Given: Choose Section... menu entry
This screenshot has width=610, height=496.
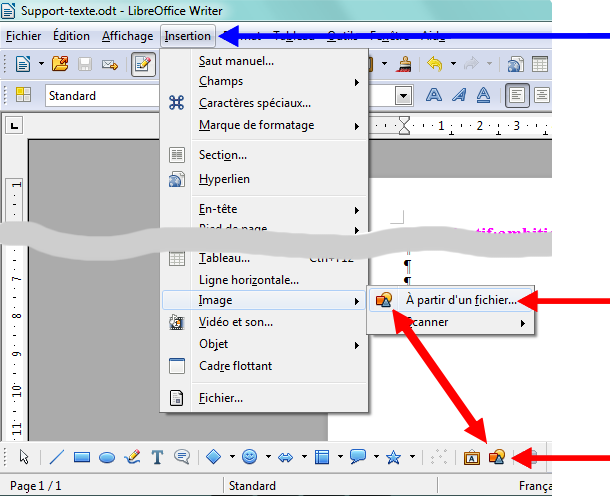Looking at the screenshot, I should point(264,155).
